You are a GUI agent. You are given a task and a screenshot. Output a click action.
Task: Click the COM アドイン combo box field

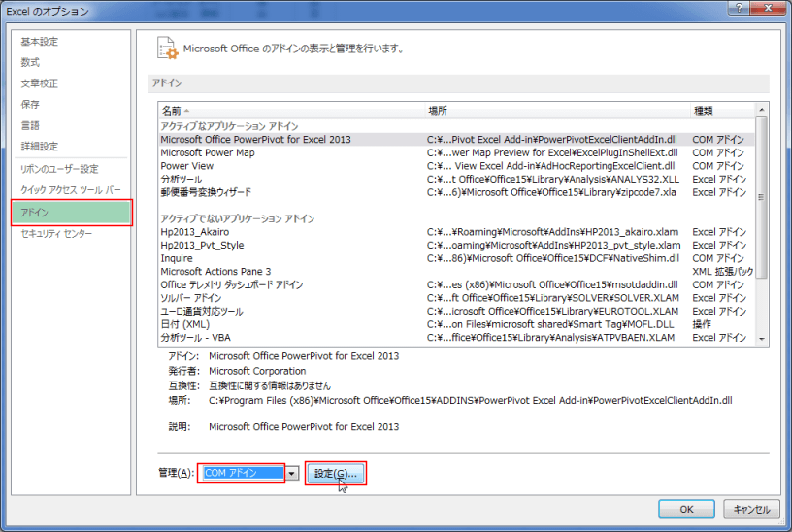coord(244,473)
